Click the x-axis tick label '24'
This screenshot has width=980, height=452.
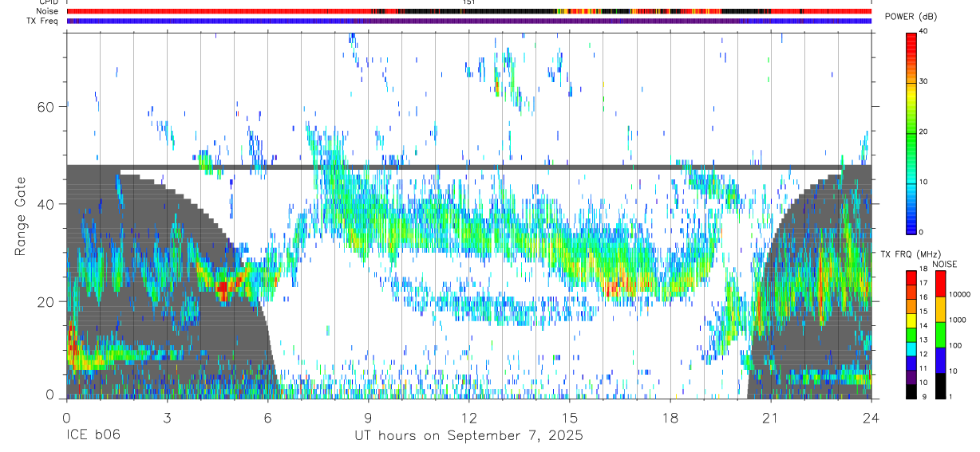[x=871, y=417]
